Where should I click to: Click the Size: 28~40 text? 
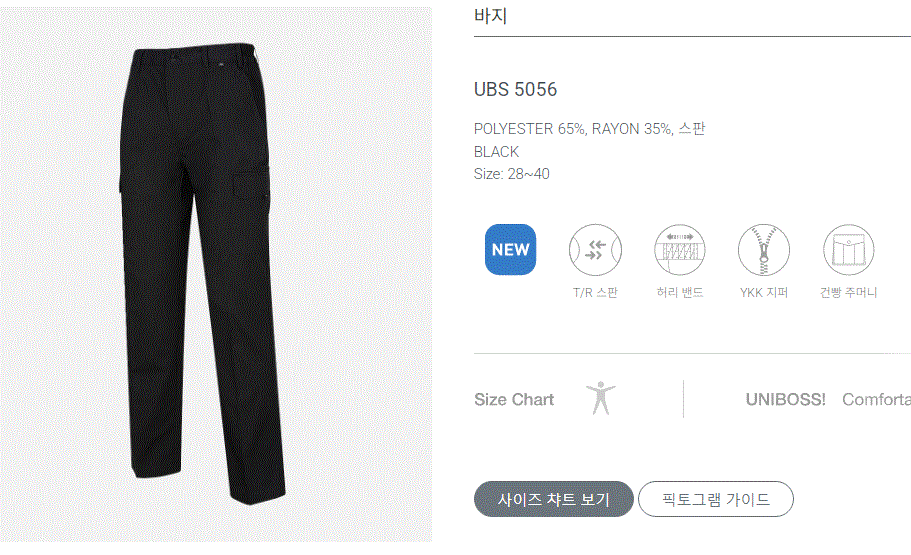point(512,174)
